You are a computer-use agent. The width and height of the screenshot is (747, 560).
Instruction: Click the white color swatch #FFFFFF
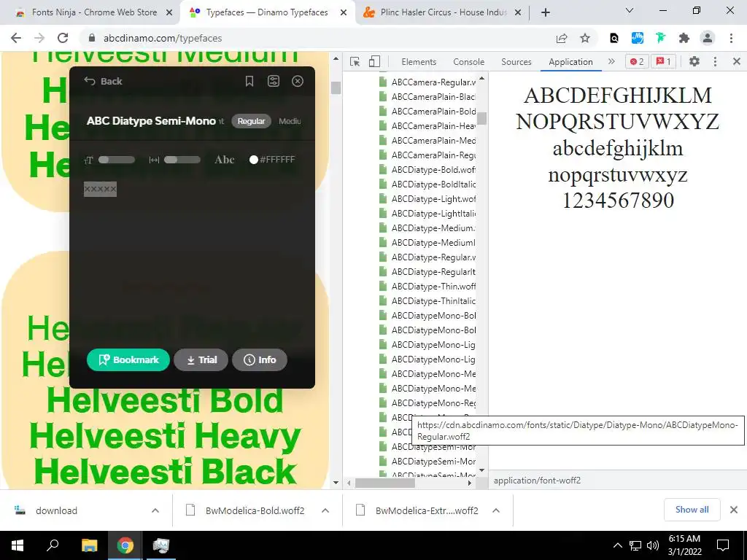point(254,160)
